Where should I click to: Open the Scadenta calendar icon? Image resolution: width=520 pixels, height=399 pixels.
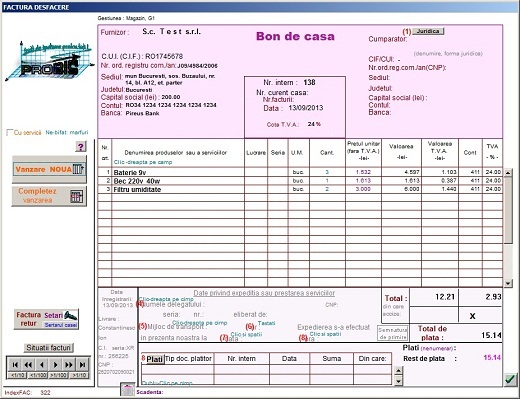[x=128, y=389]
